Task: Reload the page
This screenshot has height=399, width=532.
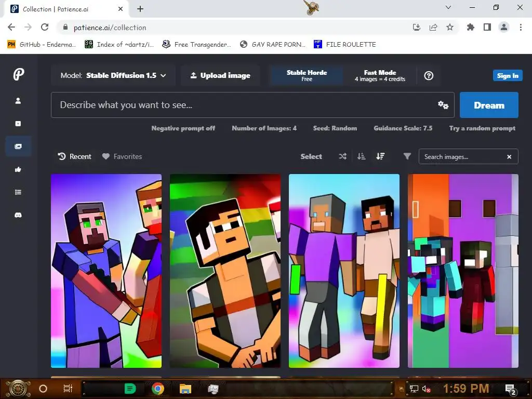Action: (45, 28)
